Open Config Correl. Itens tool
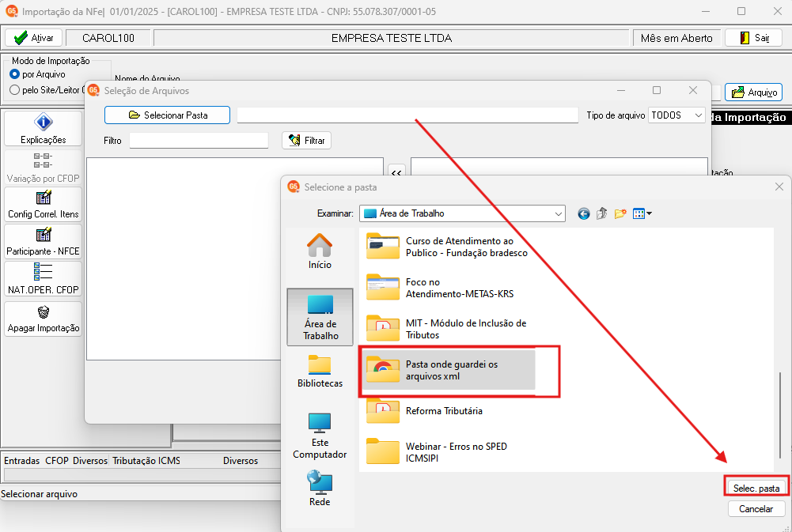 (43, 205)
